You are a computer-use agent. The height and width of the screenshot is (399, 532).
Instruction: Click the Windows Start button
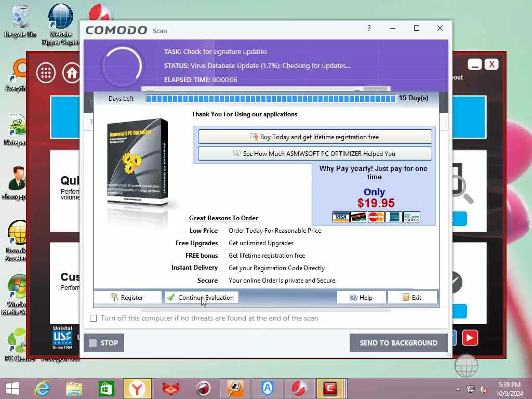coord(12,389)
